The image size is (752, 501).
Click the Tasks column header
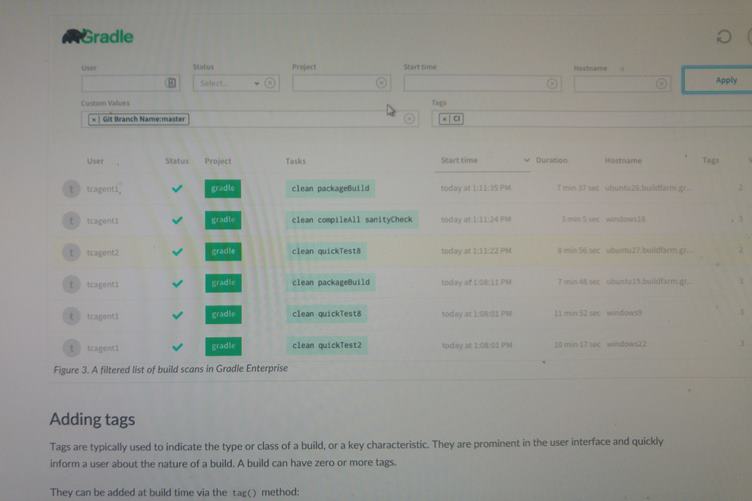(295, 161)
